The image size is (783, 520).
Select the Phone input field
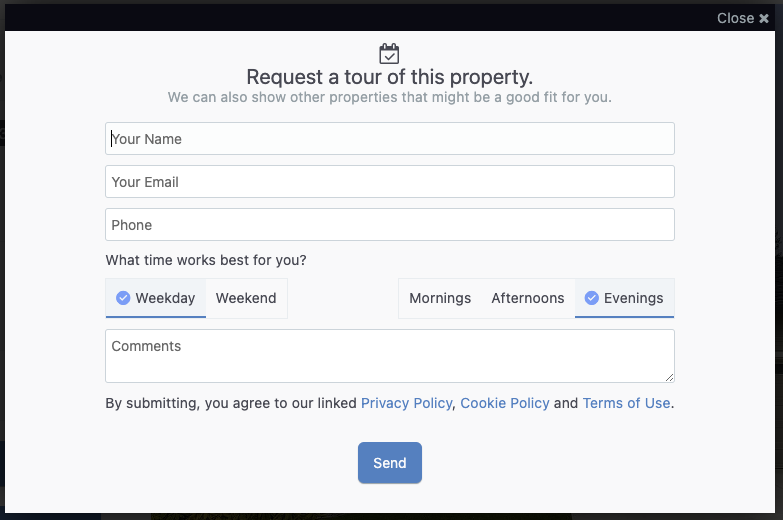pos(390,224)
